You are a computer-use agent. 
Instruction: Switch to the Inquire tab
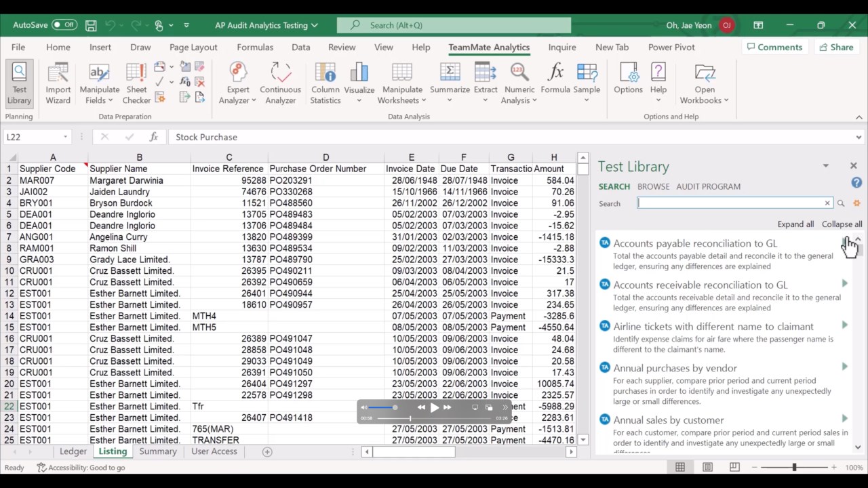[x=562, y=47]
